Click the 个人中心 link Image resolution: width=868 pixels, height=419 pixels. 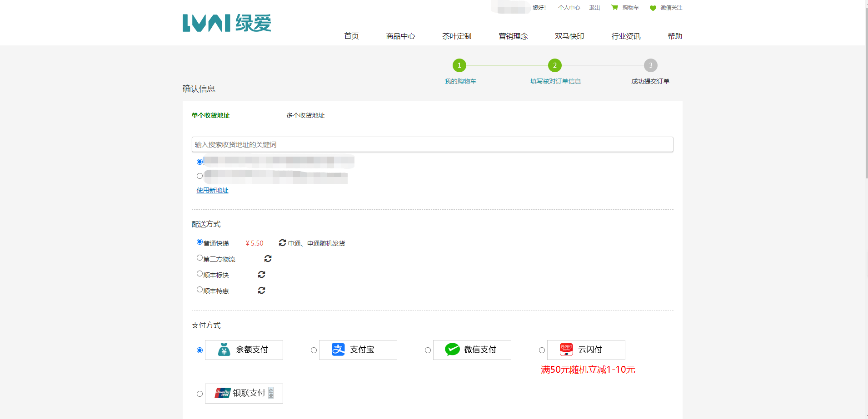tap(569, 8)
